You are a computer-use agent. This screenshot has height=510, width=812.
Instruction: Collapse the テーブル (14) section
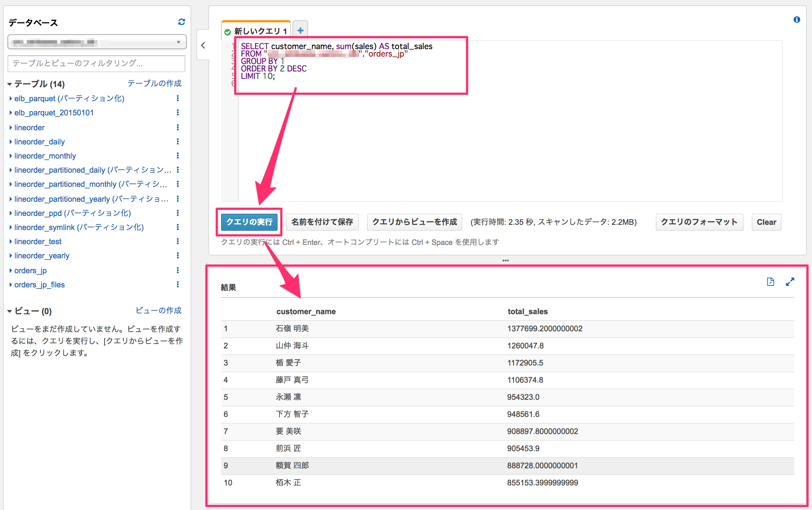tap(10, 85)
